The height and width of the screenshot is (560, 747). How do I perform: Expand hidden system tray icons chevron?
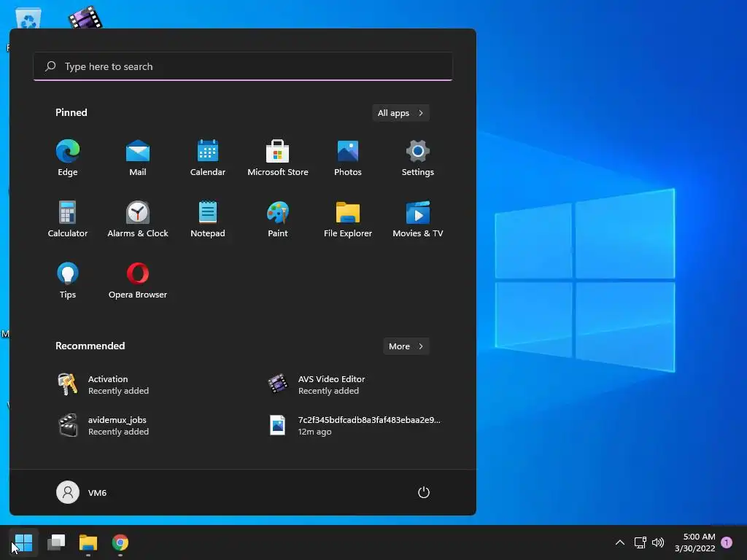click(x=620, y=542)
